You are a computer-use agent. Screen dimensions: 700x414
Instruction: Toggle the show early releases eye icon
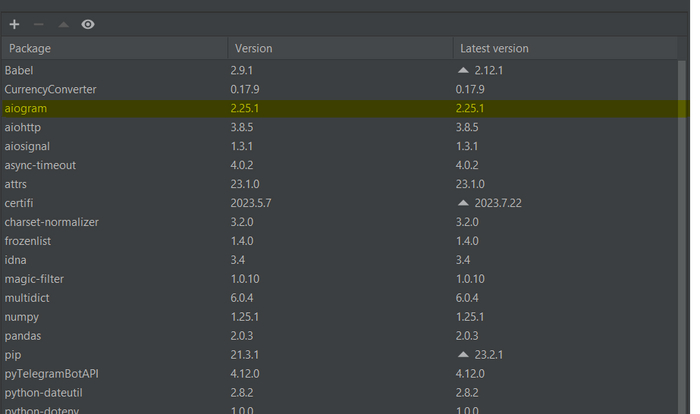tap(88, 24)
